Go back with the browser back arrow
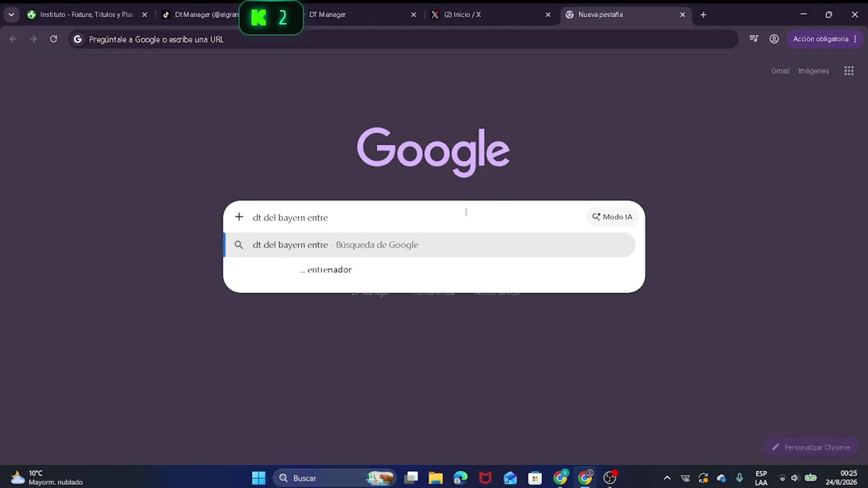Screen dimensions: 868x488 [x=13, y=39]
